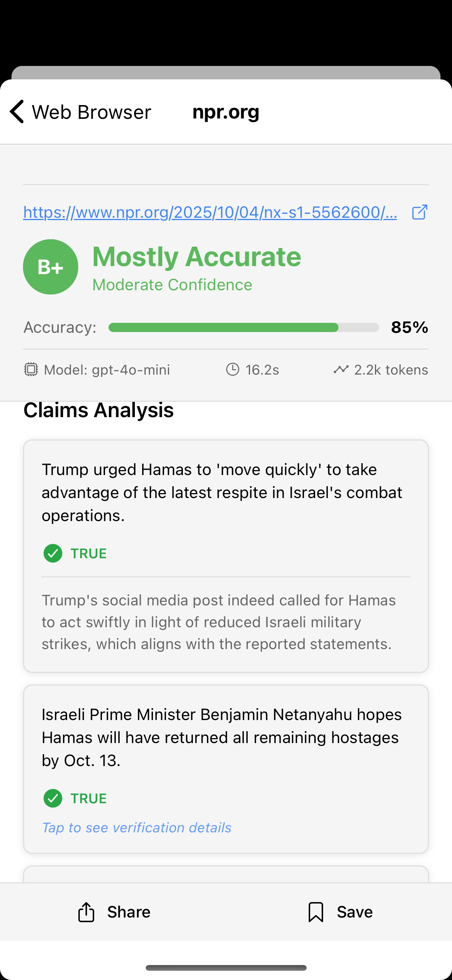Tap the Share label
The height and width of the screenshot is (980, 452).
coord(129,912)
